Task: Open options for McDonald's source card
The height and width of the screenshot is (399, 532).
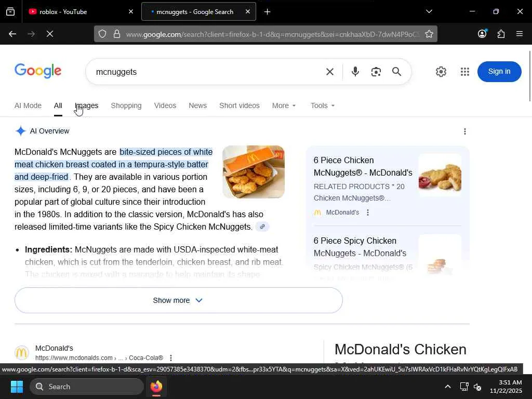Action: tap(368, 212)
